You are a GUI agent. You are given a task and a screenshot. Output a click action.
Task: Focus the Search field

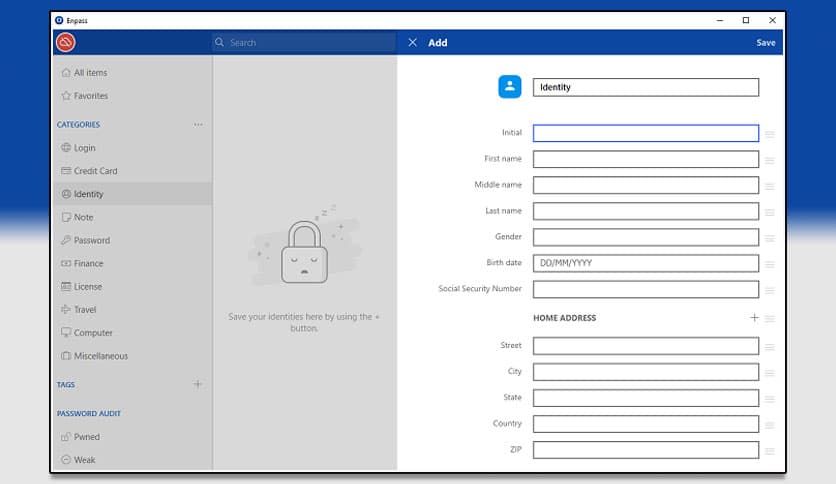point(304,42)
